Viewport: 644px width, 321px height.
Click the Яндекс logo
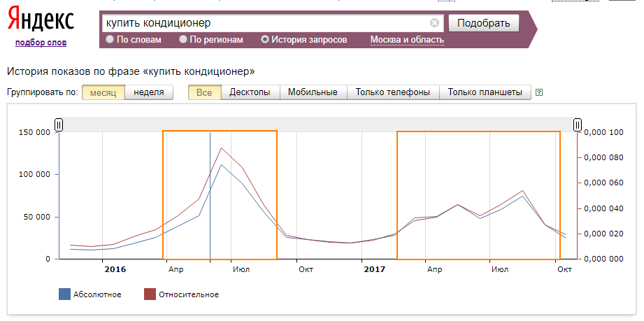tap(41, 20)
